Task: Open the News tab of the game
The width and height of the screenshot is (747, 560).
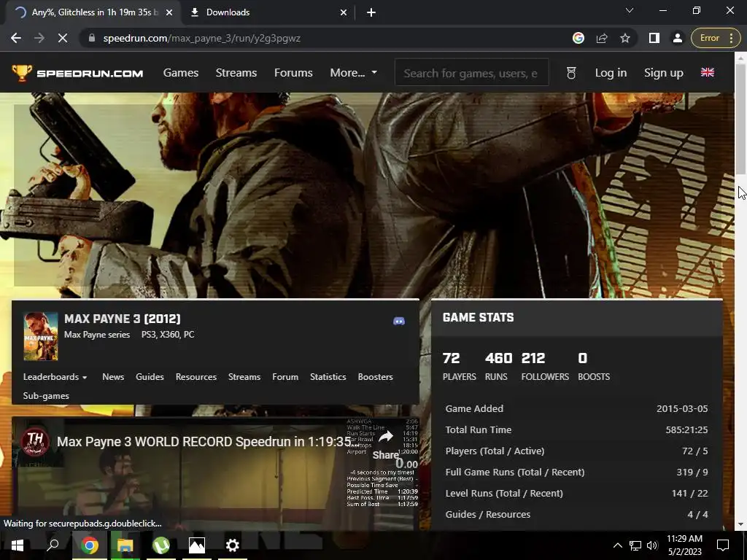Action: coord(113,377)
